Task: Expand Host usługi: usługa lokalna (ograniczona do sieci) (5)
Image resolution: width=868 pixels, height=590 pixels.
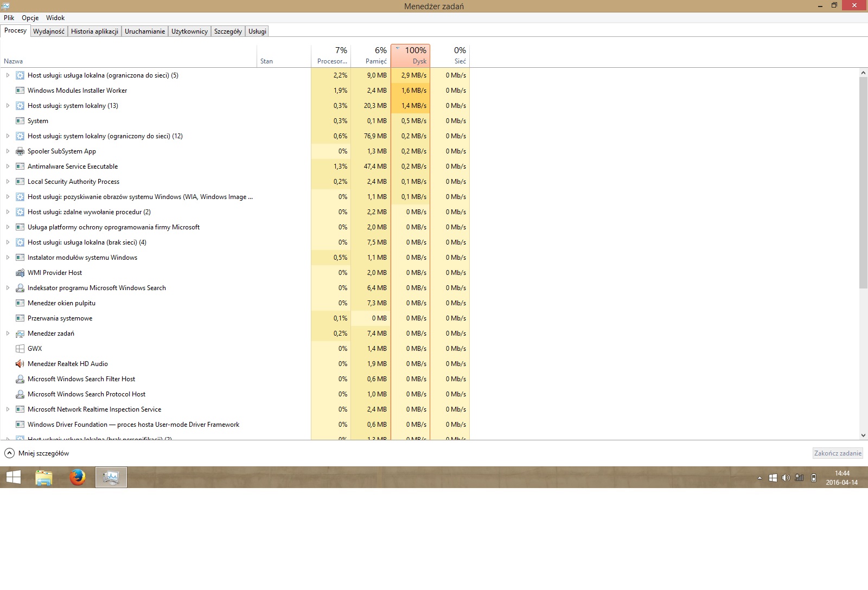Action: [x=8, y=75]
